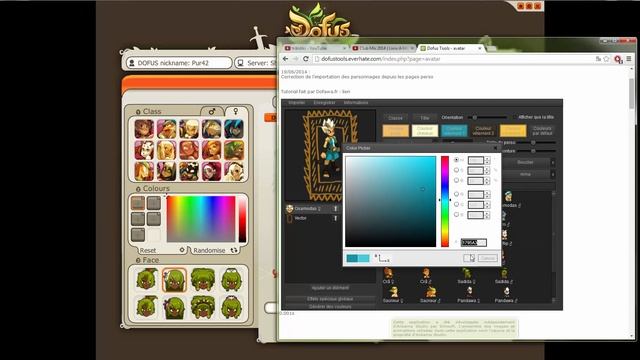Open the Bouclier dropdown arrow

[553, 162]
